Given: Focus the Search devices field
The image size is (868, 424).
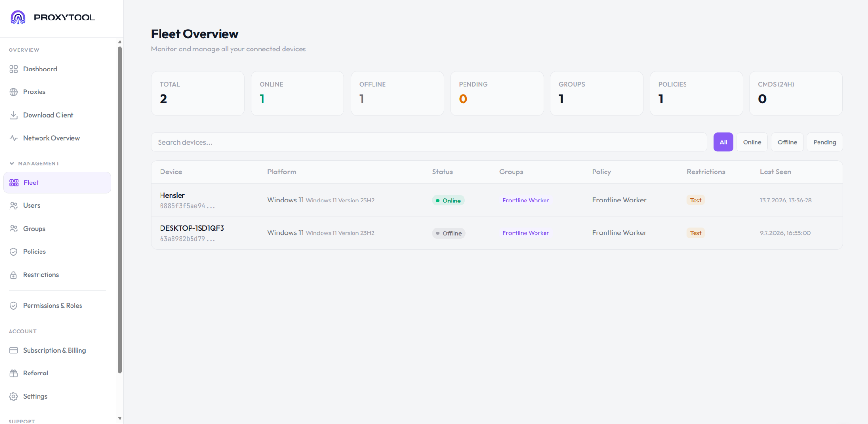Looking at the screenshot, I should pyautogui.click(x=429, y=142).
